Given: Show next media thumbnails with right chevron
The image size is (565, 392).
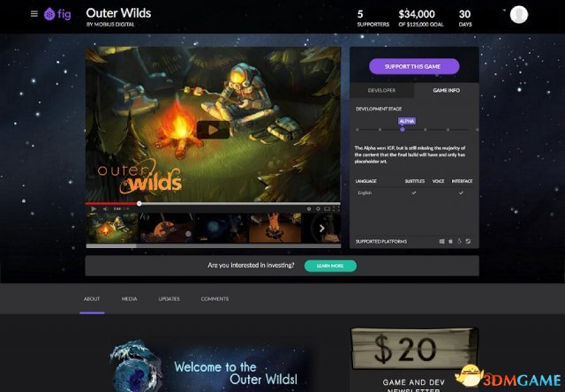Looking at the screenshot, I should [321, 228].
